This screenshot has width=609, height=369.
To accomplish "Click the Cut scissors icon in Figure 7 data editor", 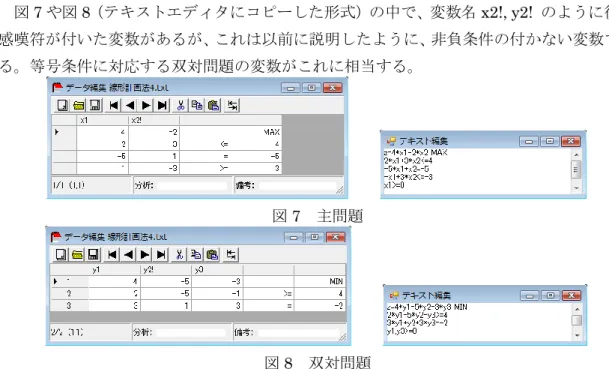I will (x=181, y=105).
